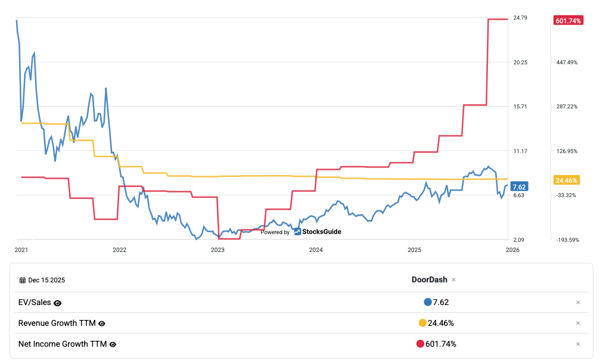Viewport: 600px width, 364px height.
Task: Click the 2025 marker on the time axis
Action: coord(415,250)
